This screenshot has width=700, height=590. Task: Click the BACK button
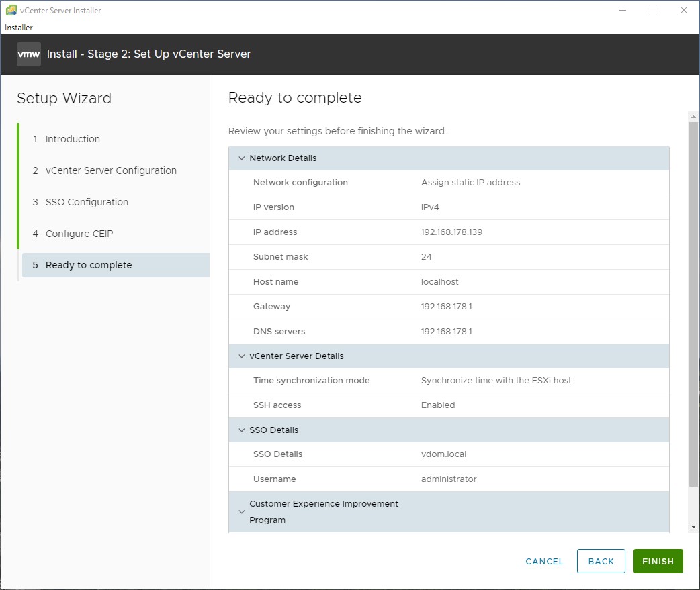coord(601,561)
